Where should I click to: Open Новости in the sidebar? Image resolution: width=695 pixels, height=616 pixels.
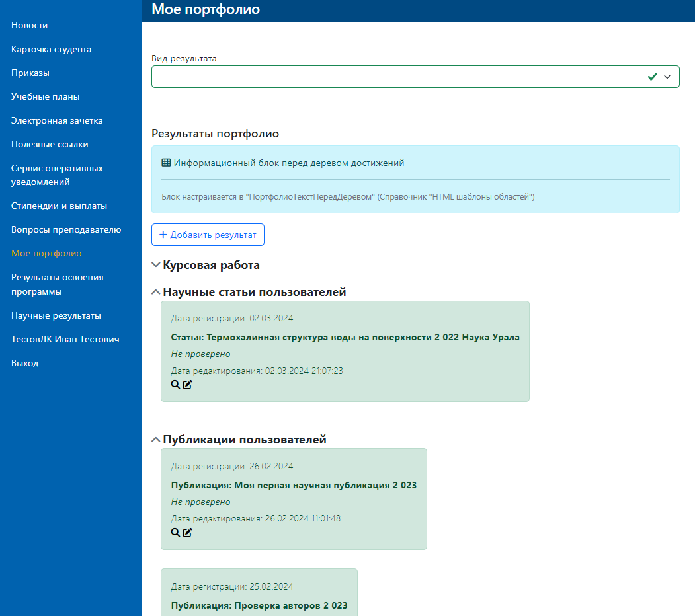(x=29, y=25)
